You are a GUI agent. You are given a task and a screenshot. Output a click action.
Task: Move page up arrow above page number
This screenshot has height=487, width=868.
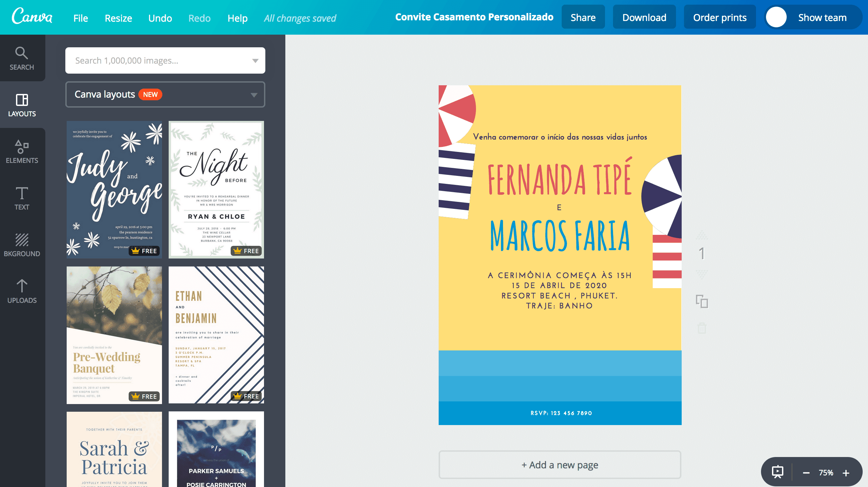[x=702, y=235]
